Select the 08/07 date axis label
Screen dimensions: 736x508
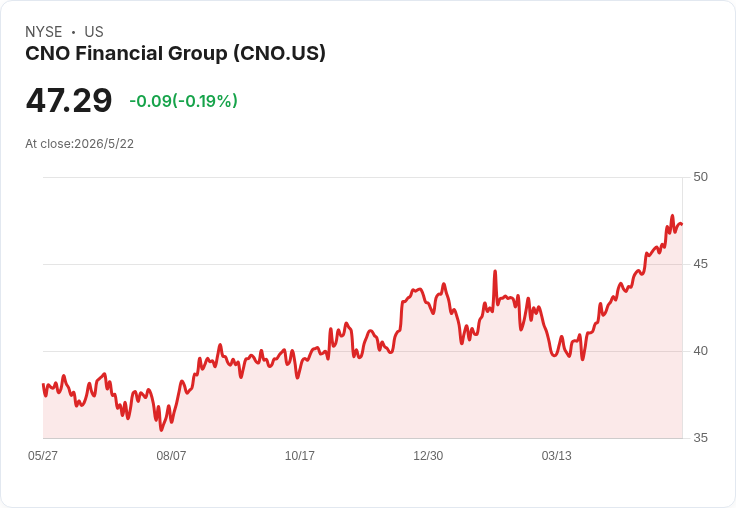[171, 455]
